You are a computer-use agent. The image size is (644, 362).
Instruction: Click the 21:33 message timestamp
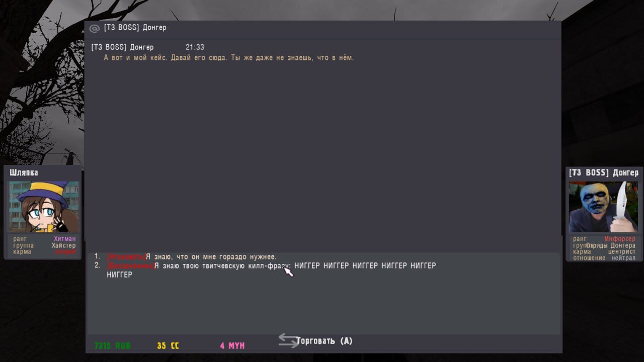195,47
